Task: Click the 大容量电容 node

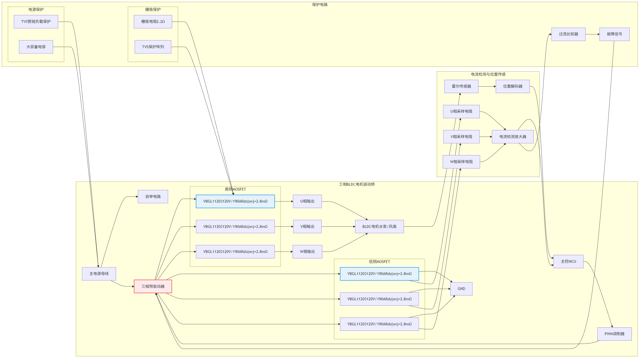Action: [36, 47]
